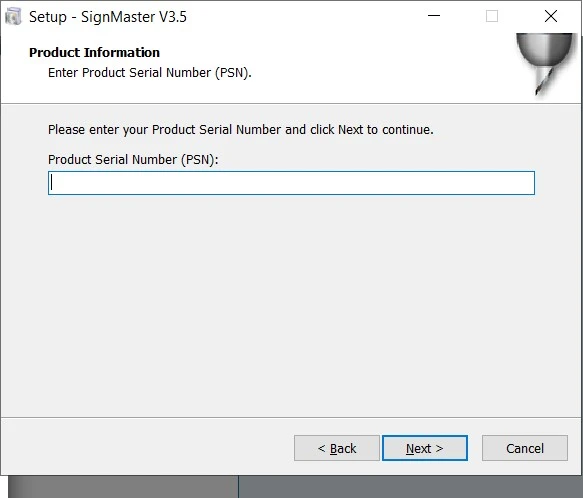Click the greyed-out maximize button
Image resolution: width=583 pixels, height=498 pixels.
pos(492,16)
